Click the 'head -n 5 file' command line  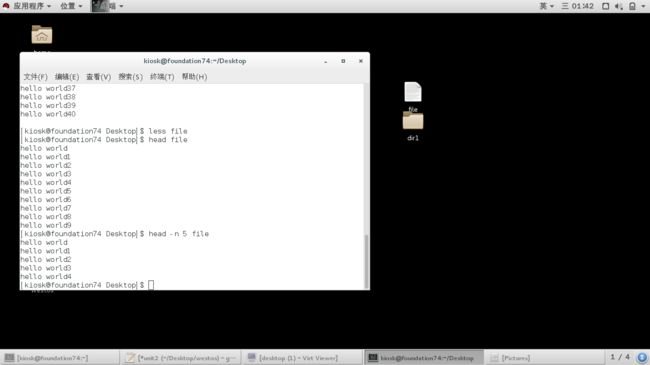click(x=179, y=234)
